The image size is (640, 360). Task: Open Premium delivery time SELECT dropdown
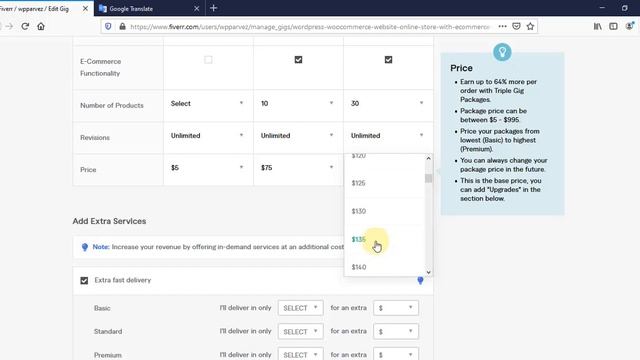(x=300, y=354)
